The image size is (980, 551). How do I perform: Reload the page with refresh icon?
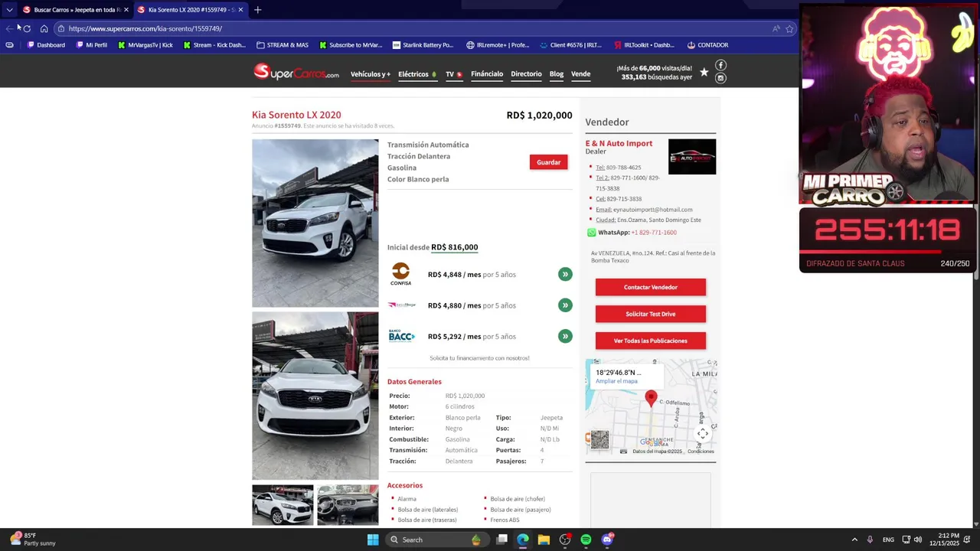[27, 28]
